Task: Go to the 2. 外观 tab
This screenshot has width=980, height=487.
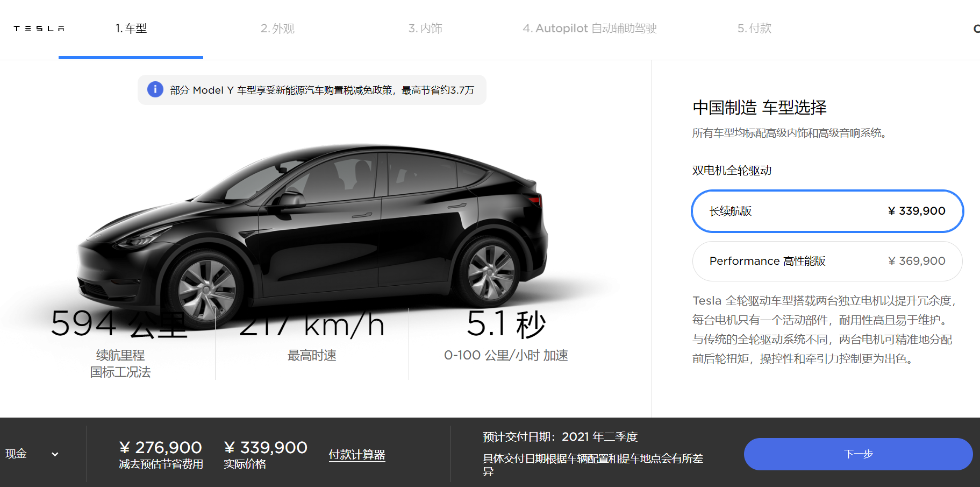Action: [277, 29]
